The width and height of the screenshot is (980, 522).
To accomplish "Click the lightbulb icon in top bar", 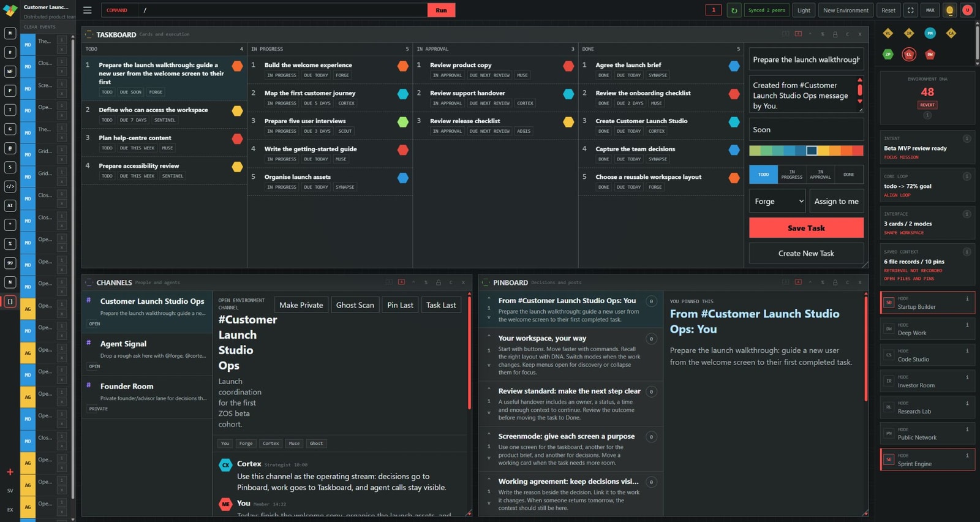I will (x=949, y=10).
